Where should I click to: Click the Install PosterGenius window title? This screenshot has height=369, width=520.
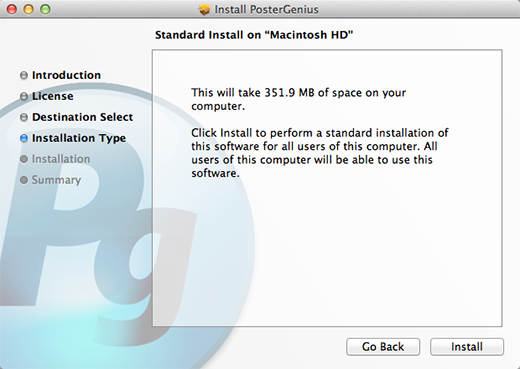point(266,9)
